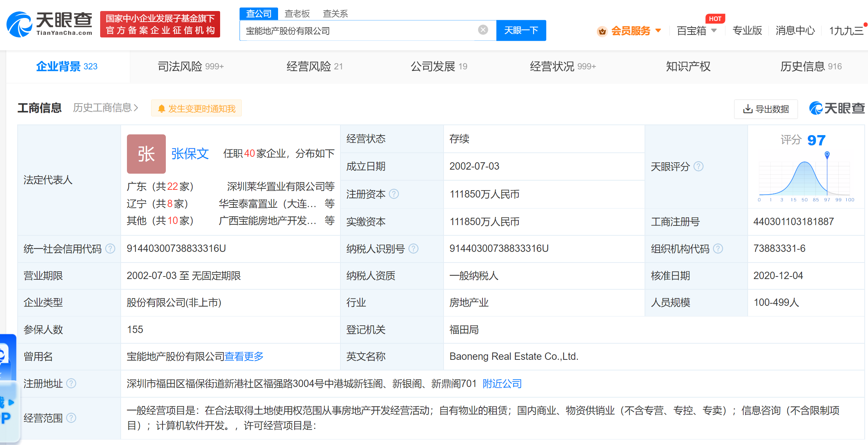Enable 发生变更时通知我 notification
Screen dimensions: 868x445
pyautogui.click(x=196, y=109)
